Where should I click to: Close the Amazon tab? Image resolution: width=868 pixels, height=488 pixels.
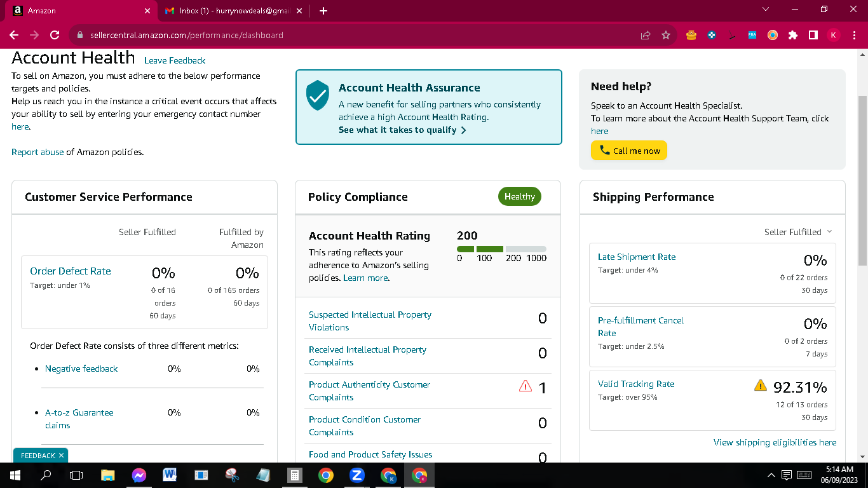(x=147, y=11)
